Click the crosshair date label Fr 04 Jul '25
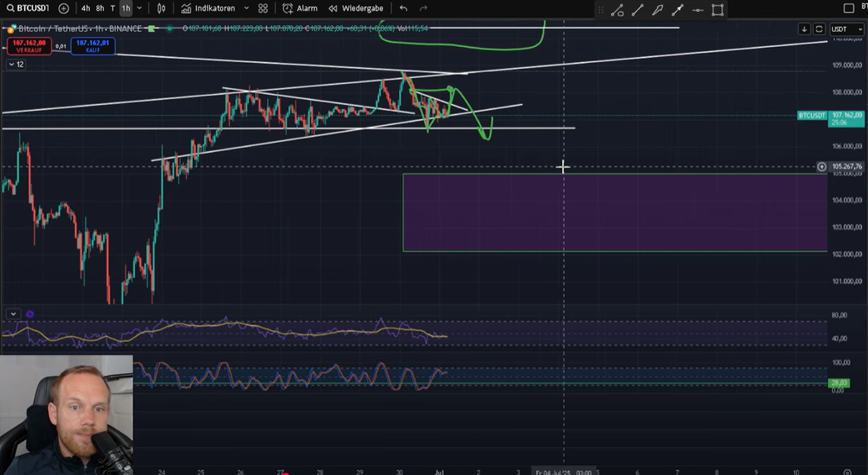Screen dimensions: 868x475 click(564, 472)
